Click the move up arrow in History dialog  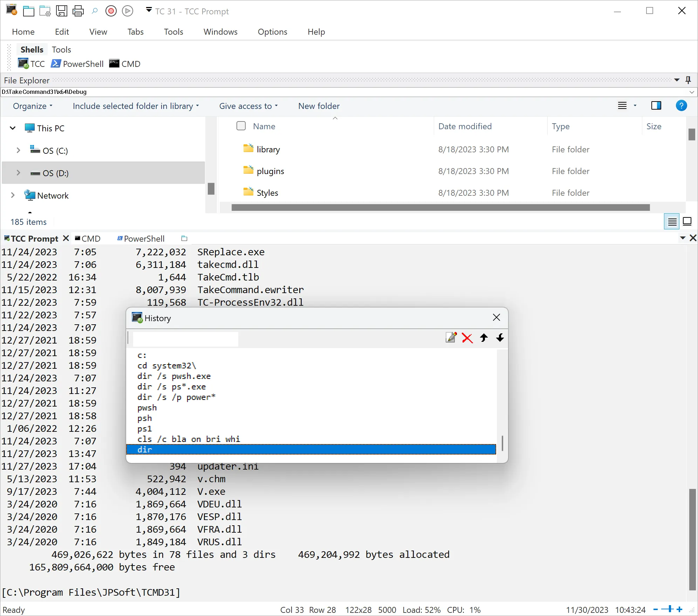(x=484, y=338)
